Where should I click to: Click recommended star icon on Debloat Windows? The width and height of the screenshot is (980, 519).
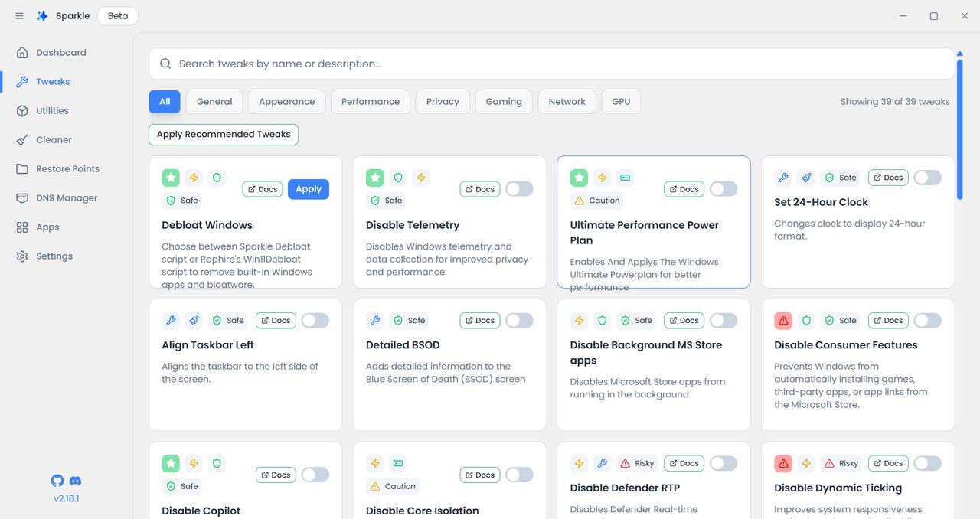click(x=171, y=178)
